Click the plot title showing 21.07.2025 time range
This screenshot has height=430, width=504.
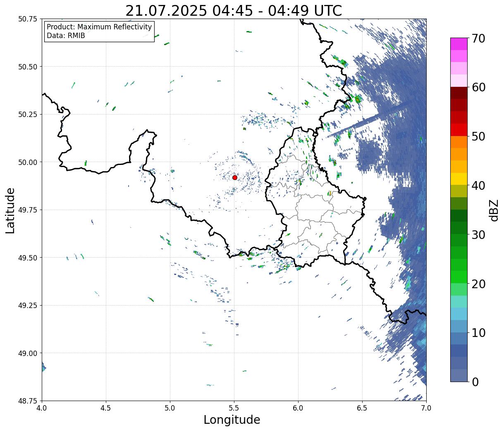(x=234, y=10)
